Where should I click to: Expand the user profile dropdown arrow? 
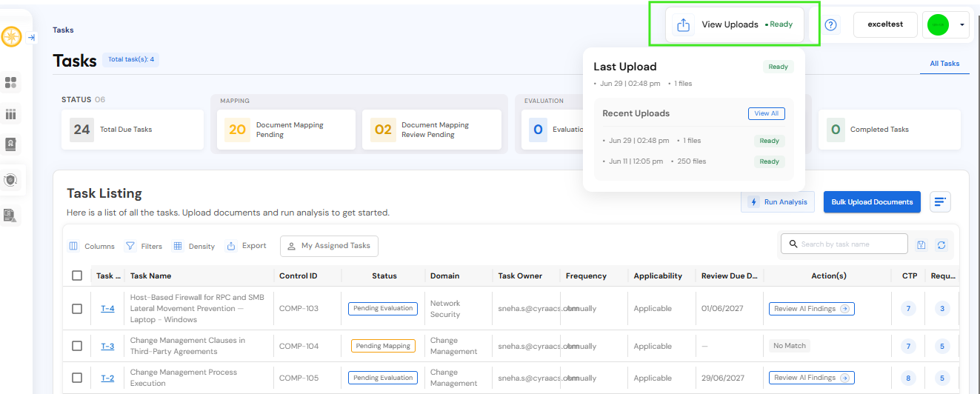click(x=961, y=24)
